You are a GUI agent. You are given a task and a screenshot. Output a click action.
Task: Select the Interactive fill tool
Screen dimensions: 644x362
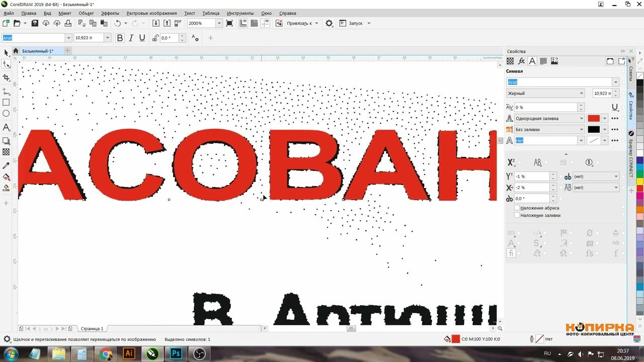coord(6,176)
